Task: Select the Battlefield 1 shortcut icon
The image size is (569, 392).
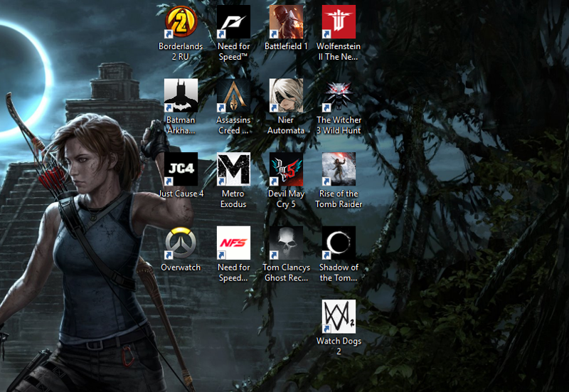Action: point(286,22)
